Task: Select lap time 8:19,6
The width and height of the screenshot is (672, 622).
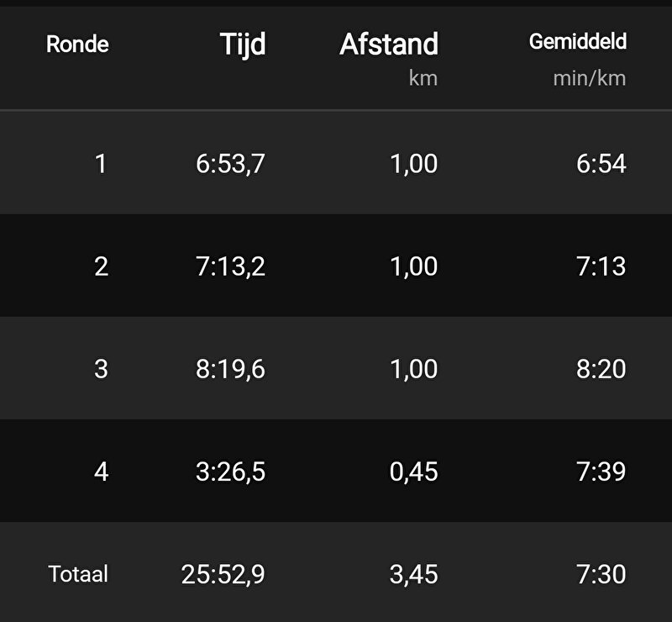Action: 230,369
